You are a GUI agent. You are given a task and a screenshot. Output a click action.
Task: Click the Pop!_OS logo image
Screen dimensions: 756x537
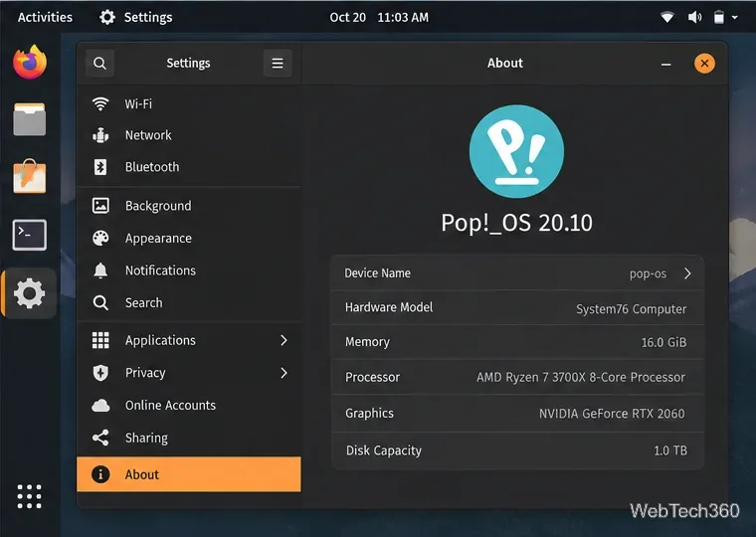click(516, 151)
